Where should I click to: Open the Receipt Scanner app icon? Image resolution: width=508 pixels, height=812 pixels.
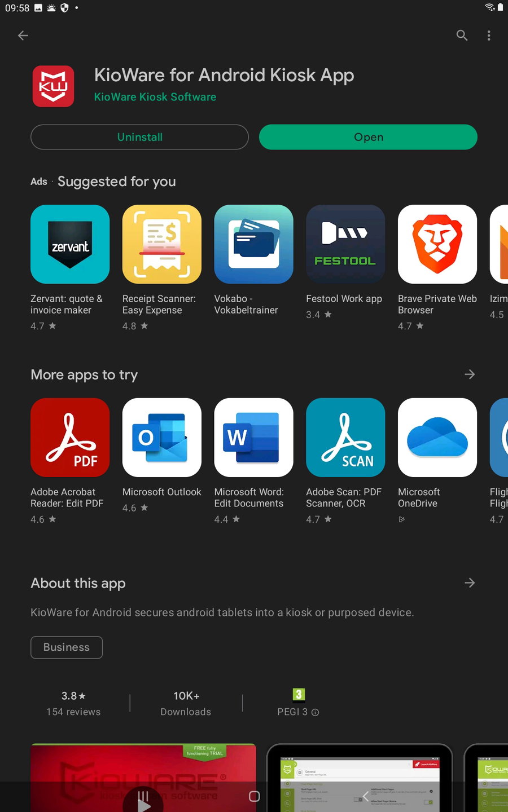162,244
